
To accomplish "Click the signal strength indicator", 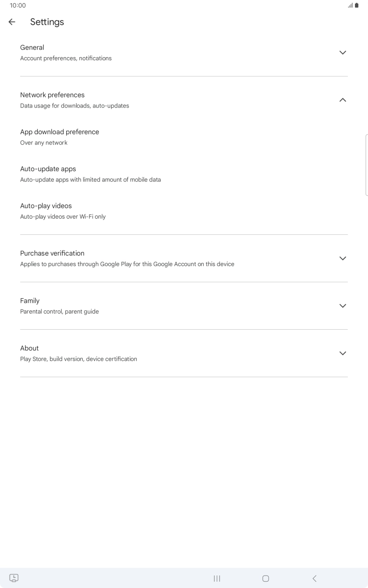I will click(350, 5).
